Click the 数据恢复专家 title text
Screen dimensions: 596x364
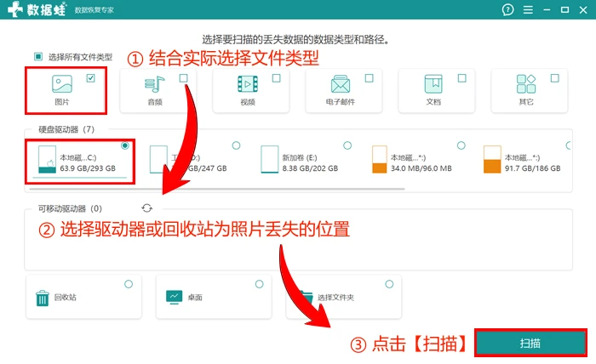coord(94,10)
